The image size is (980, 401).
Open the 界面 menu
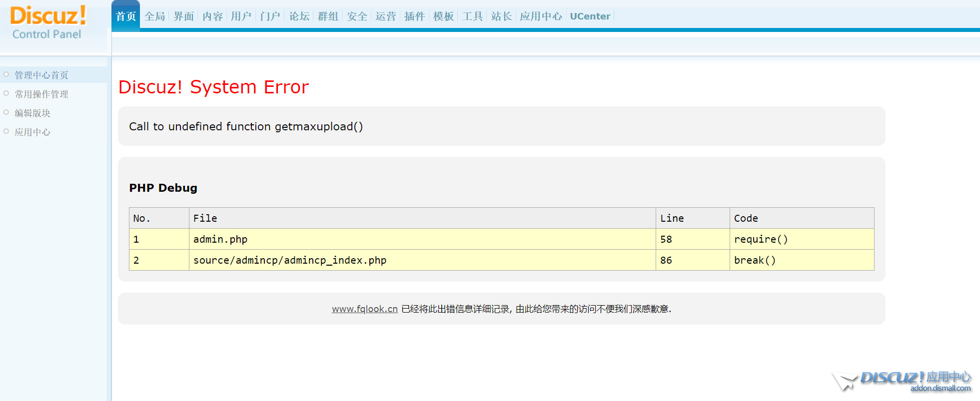183,16
